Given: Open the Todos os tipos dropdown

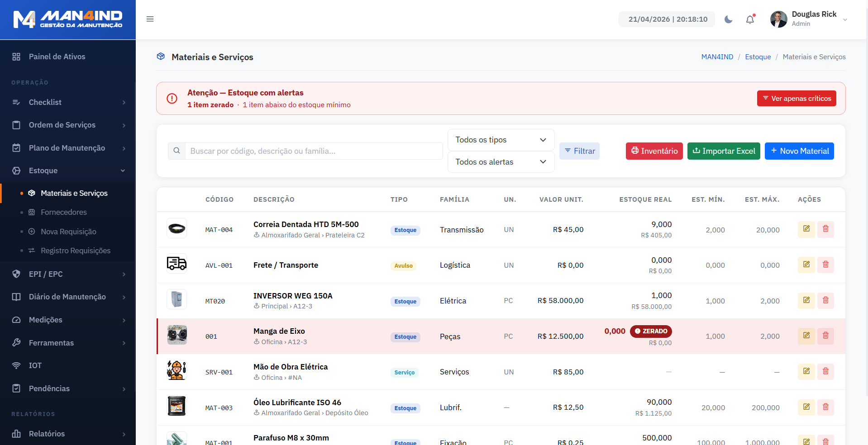Looking at the screenshot, I should (501, 140).
